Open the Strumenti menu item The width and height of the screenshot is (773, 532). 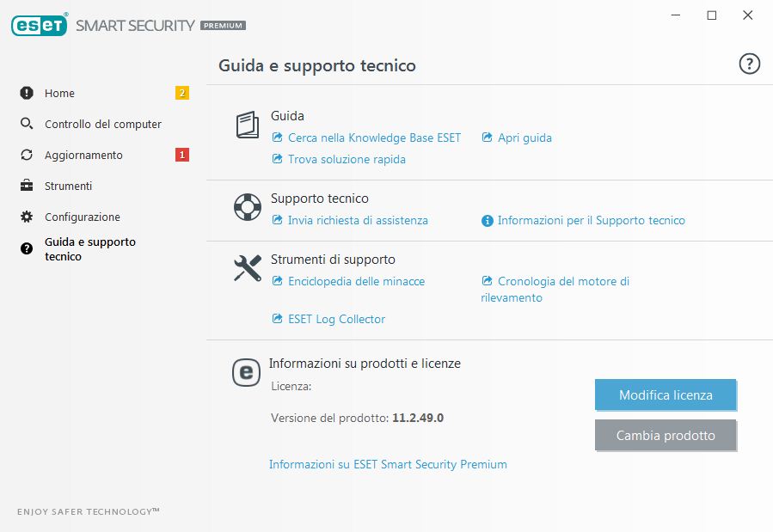pyautogui.click(x=68, y=186)
